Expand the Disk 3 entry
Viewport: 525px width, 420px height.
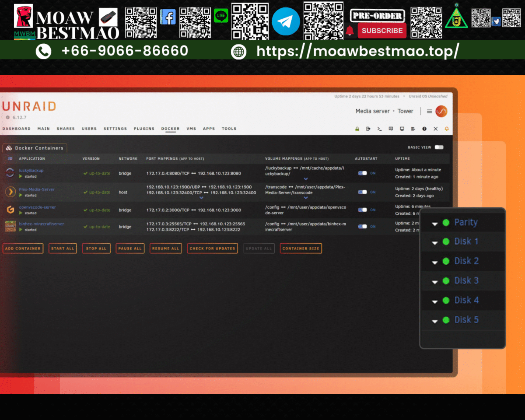click(434, 281)
